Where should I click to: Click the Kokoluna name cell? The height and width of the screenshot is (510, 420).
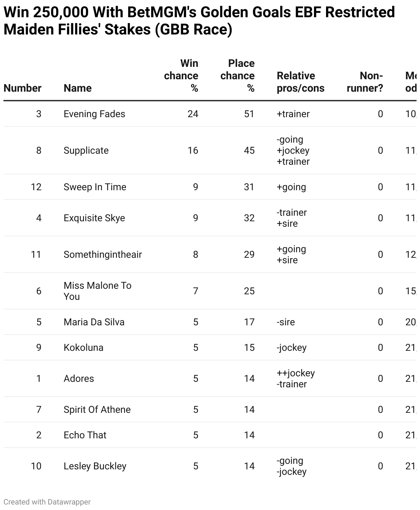point(83,348)
